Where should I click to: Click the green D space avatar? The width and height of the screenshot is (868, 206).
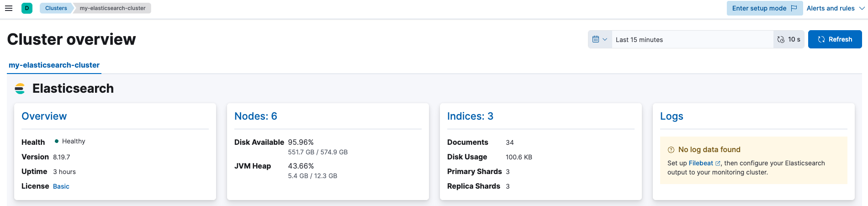(x=27, y=8)
